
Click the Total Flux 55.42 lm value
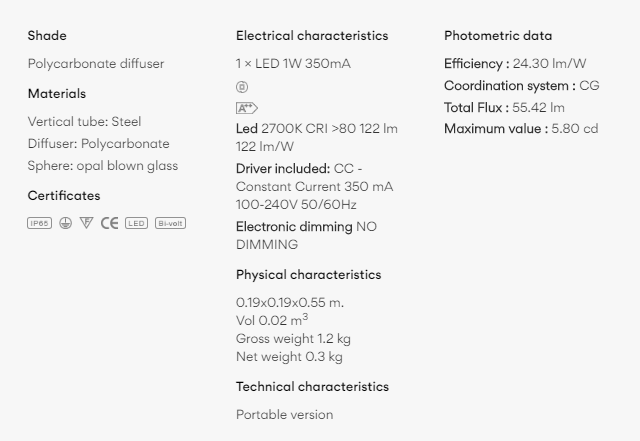[538, 108]
